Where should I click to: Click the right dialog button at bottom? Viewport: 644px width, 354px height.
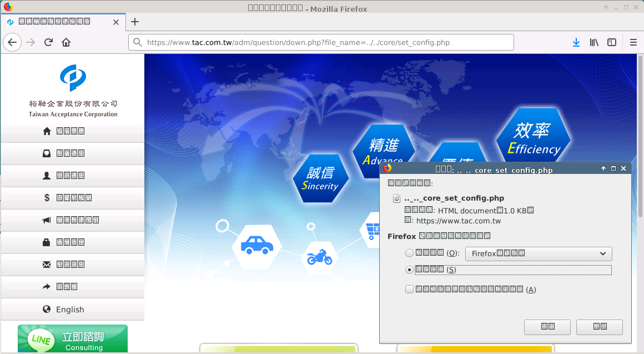[x=600, y=327]
